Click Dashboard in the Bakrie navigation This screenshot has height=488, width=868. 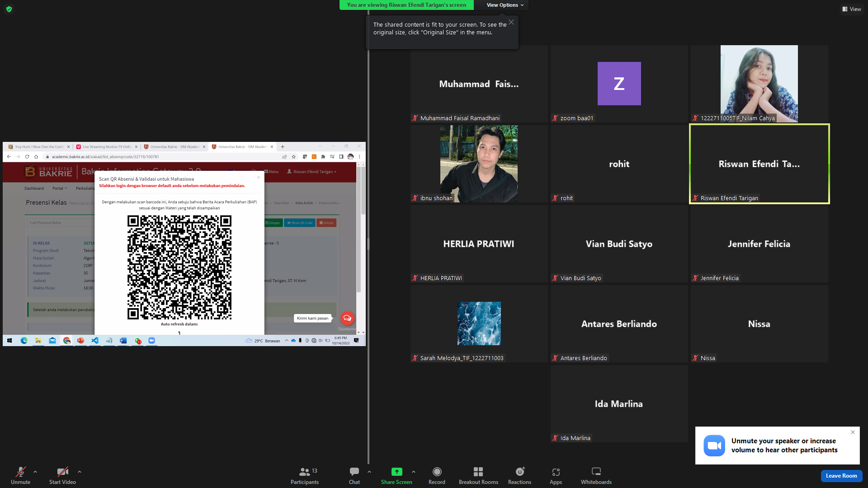tap(34, 188)
